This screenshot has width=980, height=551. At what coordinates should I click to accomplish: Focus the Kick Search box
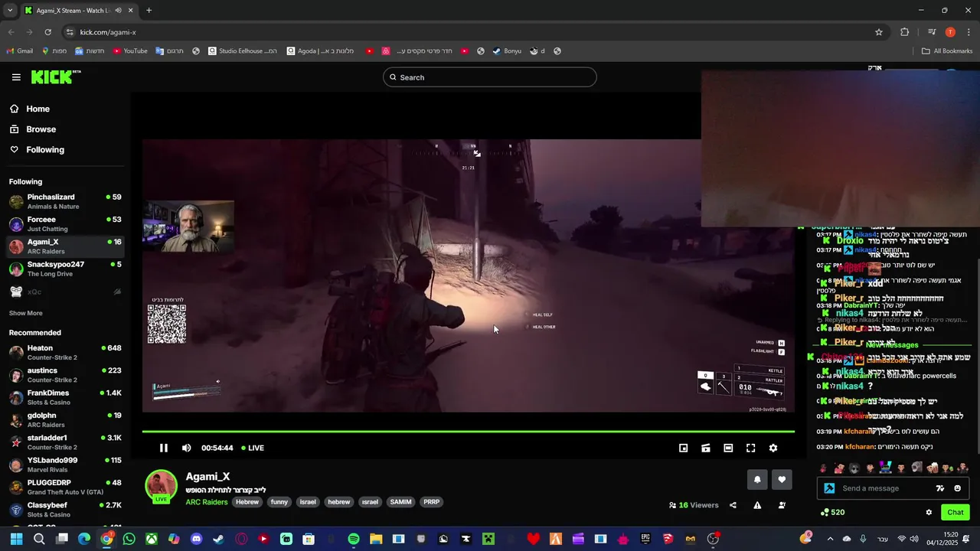pyautogui.click(x=490, y=77)
